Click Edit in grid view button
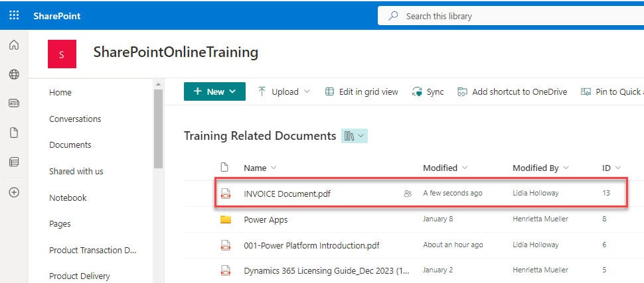The width and height of the screenshot is (644, 283). coord(361,91)
